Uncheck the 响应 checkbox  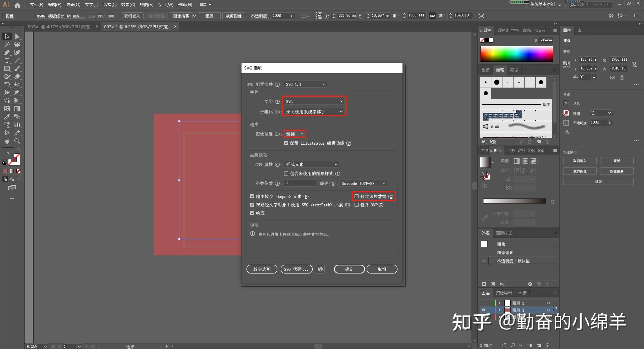pyautogui.click(x=252, y=213)
